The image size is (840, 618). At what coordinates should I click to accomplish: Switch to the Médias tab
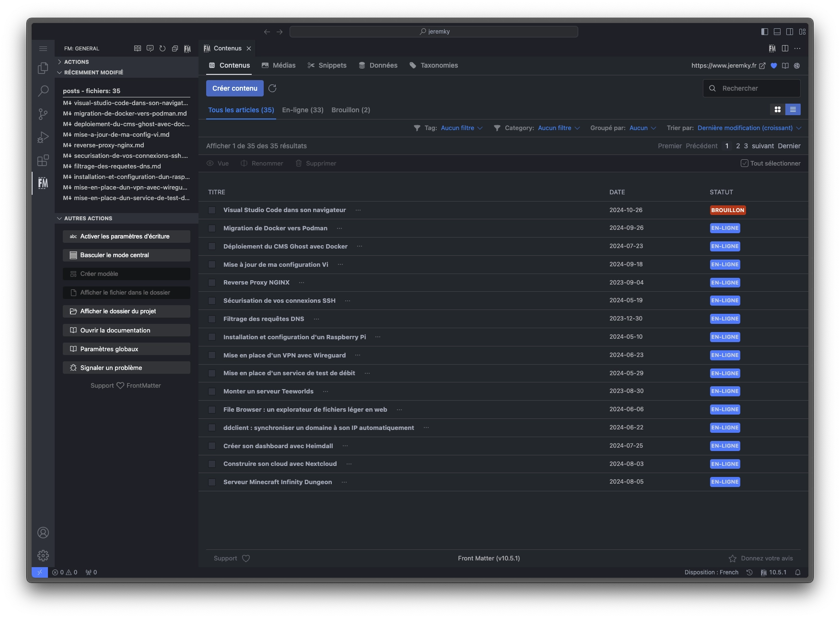(279, 65)
